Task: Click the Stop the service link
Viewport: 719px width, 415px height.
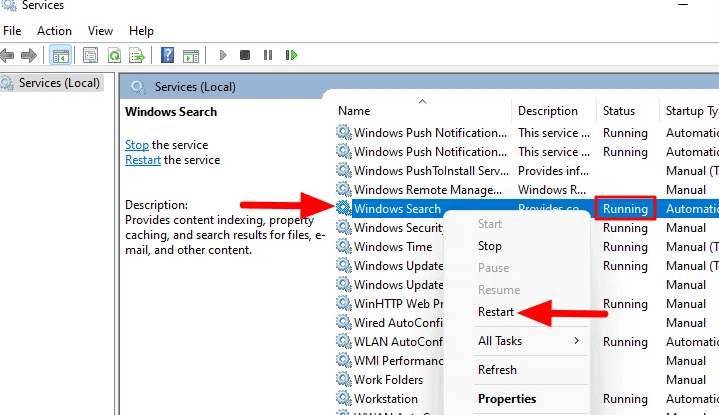Action: pyautogui.click(x=137, y=145)
